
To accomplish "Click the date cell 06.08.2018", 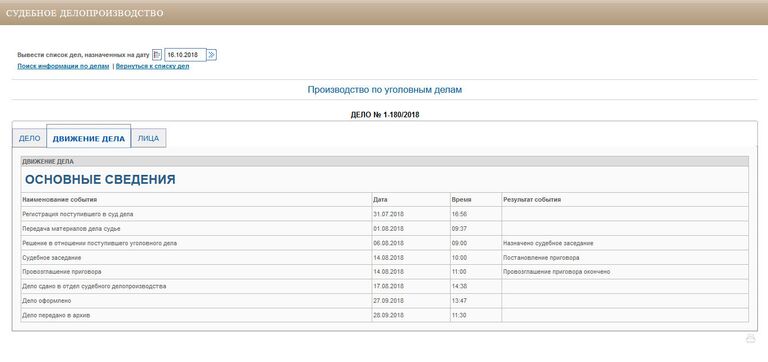I will pos(411,243).
